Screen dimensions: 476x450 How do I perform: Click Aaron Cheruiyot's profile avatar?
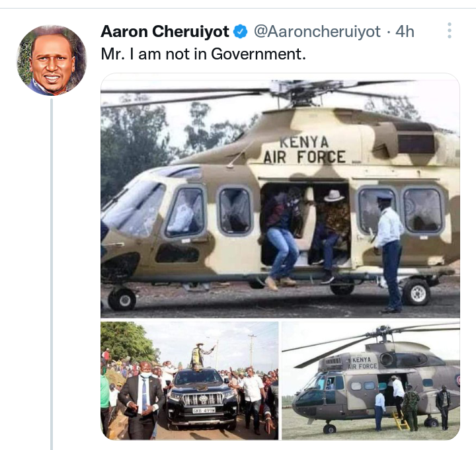click(x=52, y=60)
